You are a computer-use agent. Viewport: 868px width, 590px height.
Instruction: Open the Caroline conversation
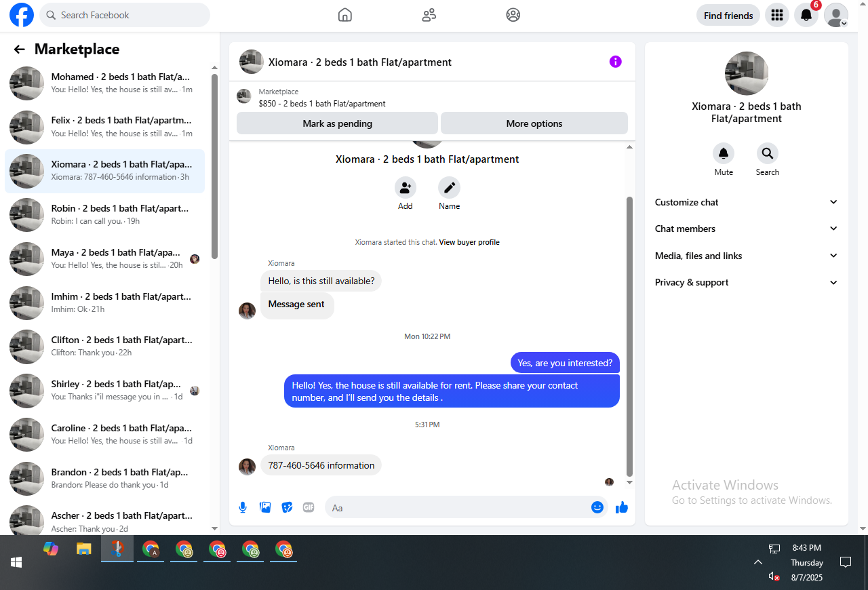(x=105, y=434)
